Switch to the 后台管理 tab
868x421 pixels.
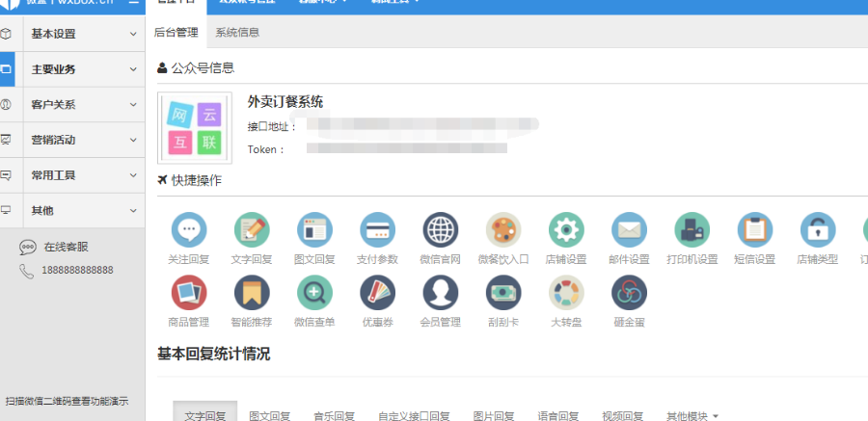176,32
